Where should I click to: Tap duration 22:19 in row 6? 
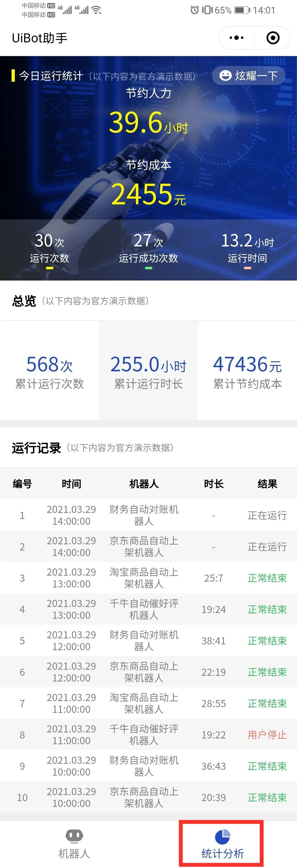click(213, 672)
